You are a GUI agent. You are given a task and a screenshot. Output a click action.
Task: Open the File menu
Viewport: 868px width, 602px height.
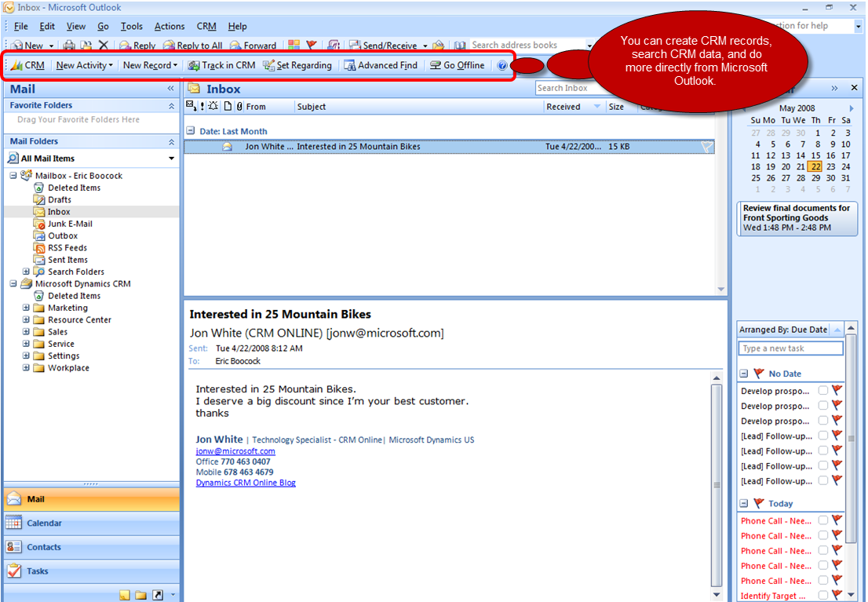pos(21,26)
